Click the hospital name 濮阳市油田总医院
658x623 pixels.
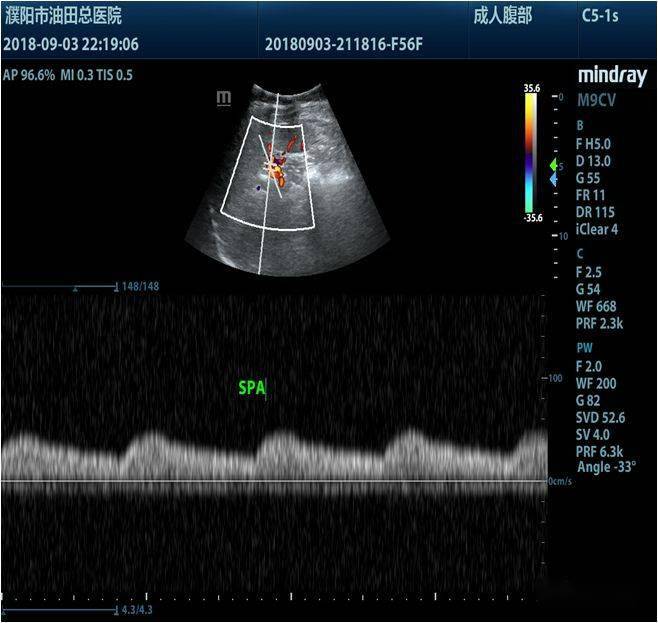(x=63, y=17)
